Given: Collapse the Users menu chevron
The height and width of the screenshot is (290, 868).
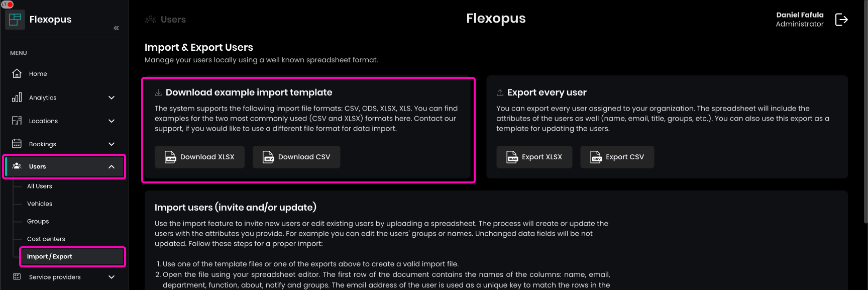Looking at the screenshot, I should (x=112, y=166).
